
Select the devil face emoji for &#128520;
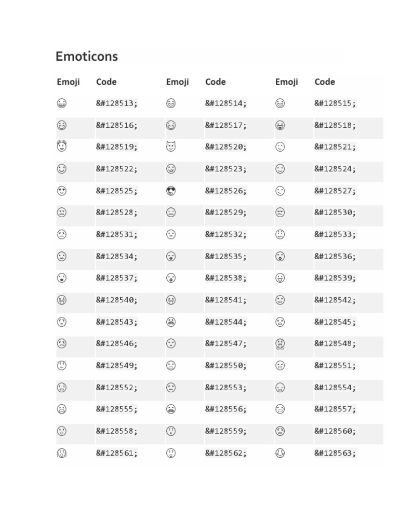click(170, 147)
